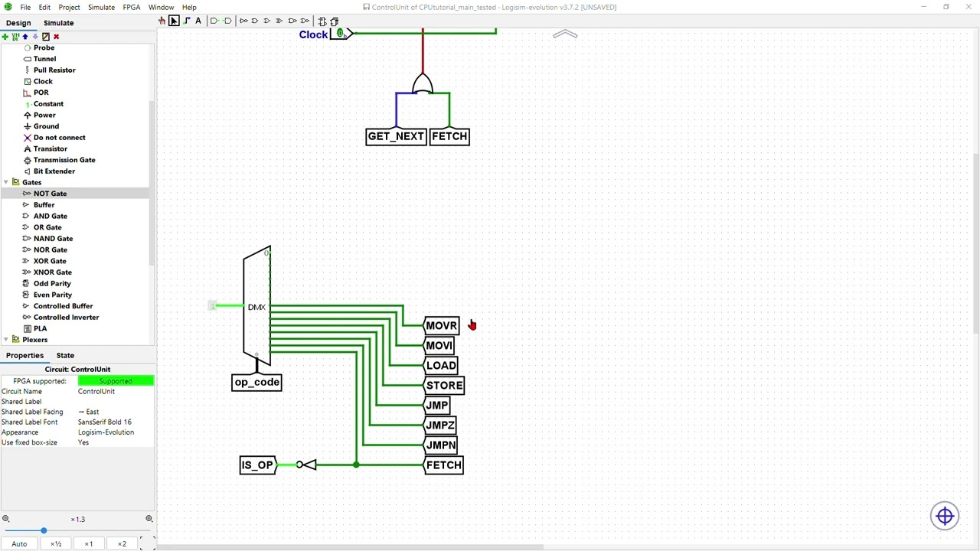Click the DMX demultiplexer component
The image size is (980, 551).
[256, 306]
